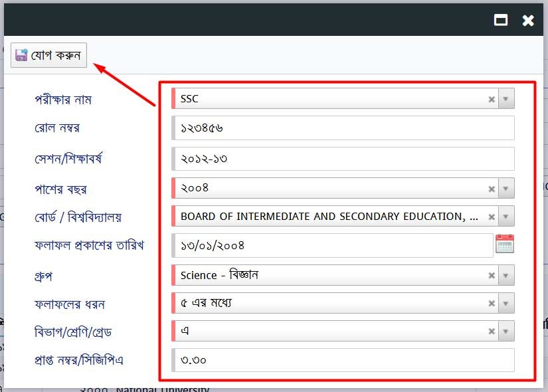The width and height of the screenshot is (548, 392).
Task: Clear the grade এ selection
Action: point(492,332)
